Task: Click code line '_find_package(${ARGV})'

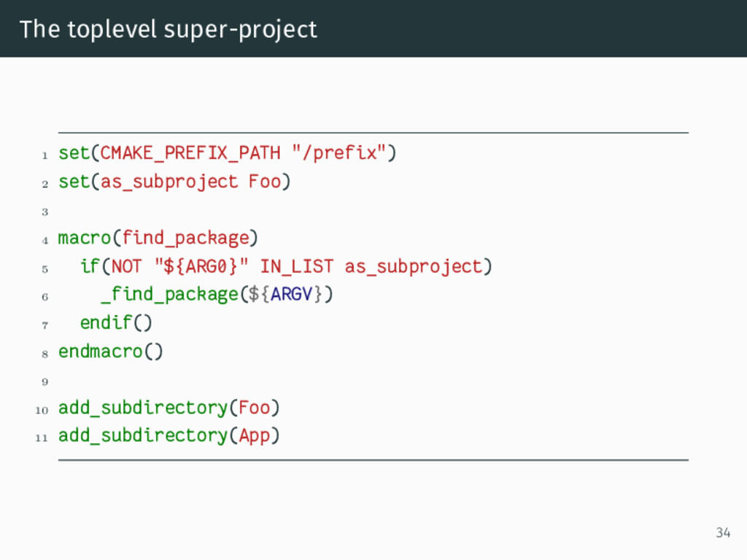Action: (x=217, y=295)
